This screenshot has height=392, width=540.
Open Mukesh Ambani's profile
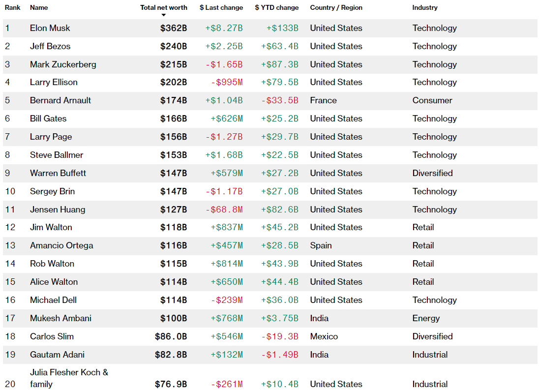tap(60, 318)
